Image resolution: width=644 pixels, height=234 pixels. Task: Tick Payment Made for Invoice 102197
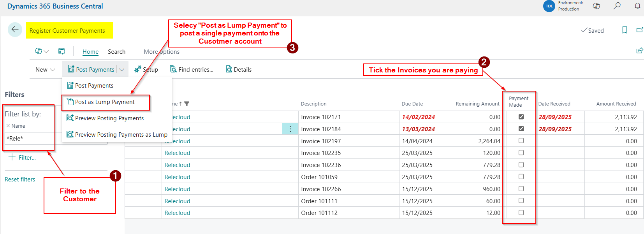click(521, 141)
